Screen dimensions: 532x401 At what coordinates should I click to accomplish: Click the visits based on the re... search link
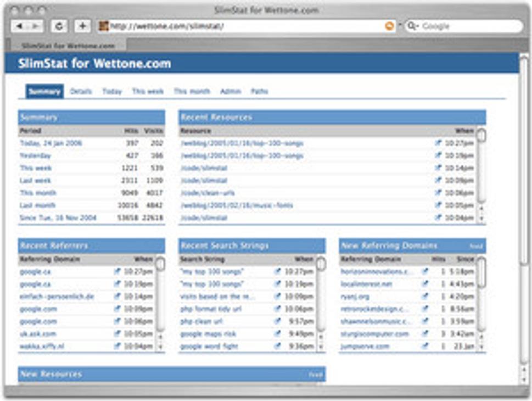click(x=217, y=296)
